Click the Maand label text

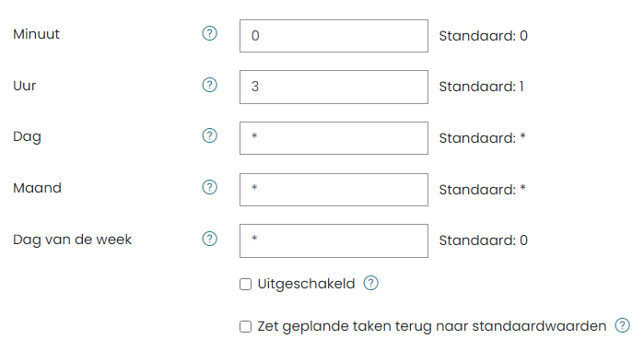(38, 188)
